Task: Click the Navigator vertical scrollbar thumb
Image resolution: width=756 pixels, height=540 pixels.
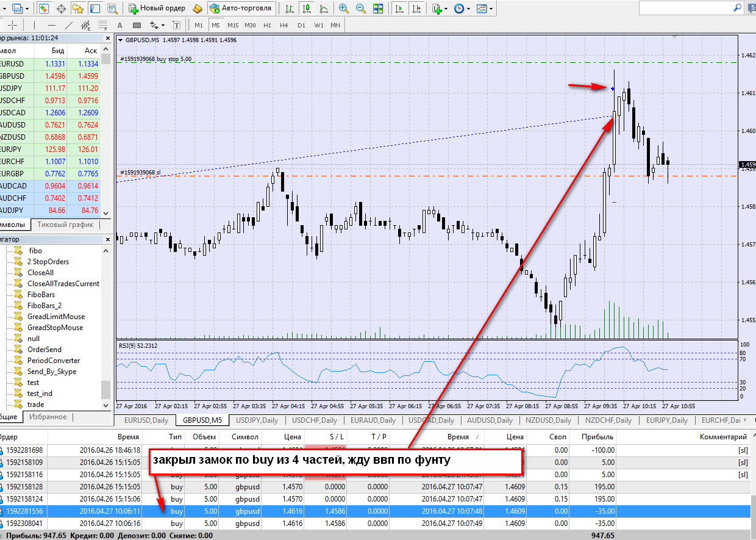Action: click(x=106, y=389)
